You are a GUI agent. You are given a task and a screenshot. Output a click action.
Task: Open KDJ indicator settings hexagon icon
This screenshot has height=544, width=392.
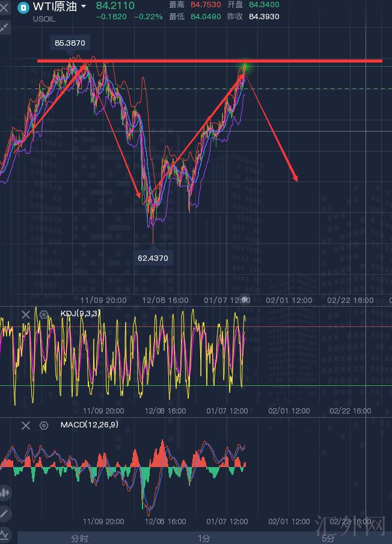point(43,314)
